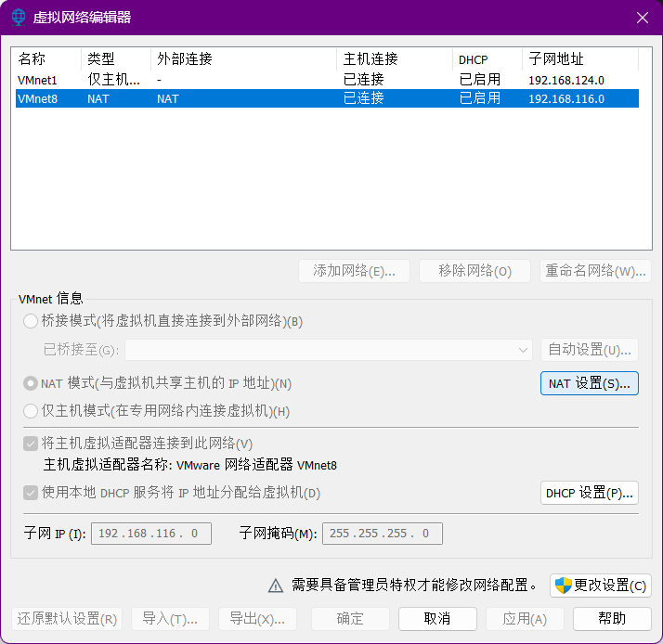
Task: Click the DHCP column header
Action: [487, 59]
